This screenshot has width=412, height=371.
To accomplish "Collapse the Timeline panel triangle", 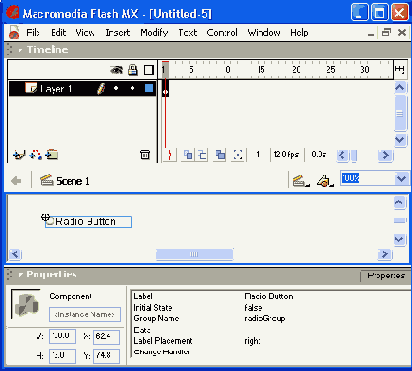I will click(20, 50).
